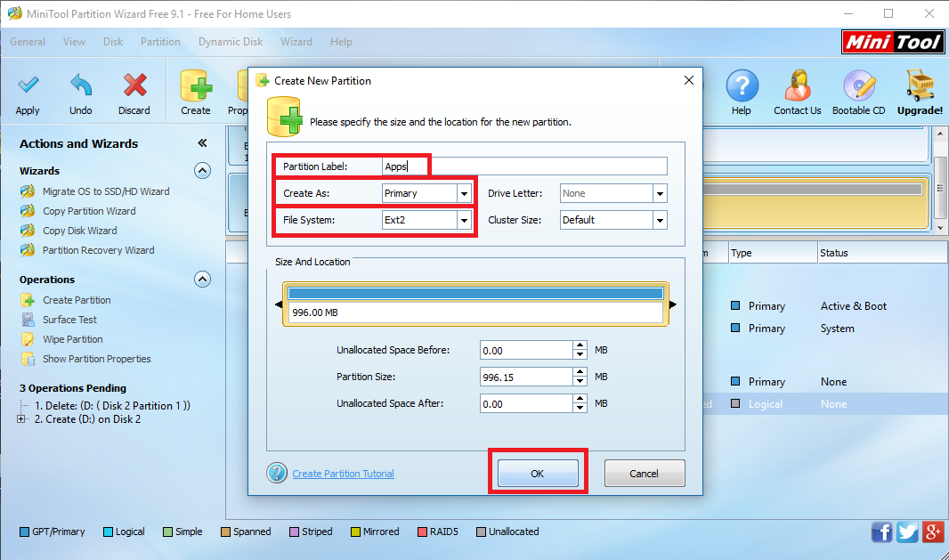The height and width of the screenshot is (560, 949).
Task: Click the Create Partition operation icon
Action: (28, 300)
